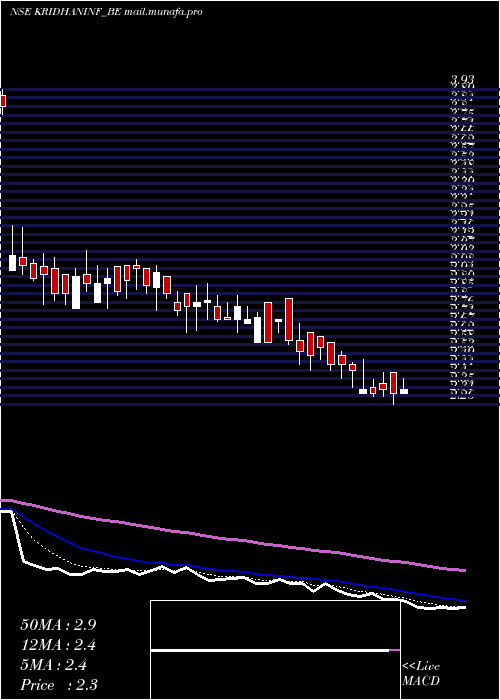
Task: Click the white horizontal MACD line in box
Action: click(x=270, y=651)
